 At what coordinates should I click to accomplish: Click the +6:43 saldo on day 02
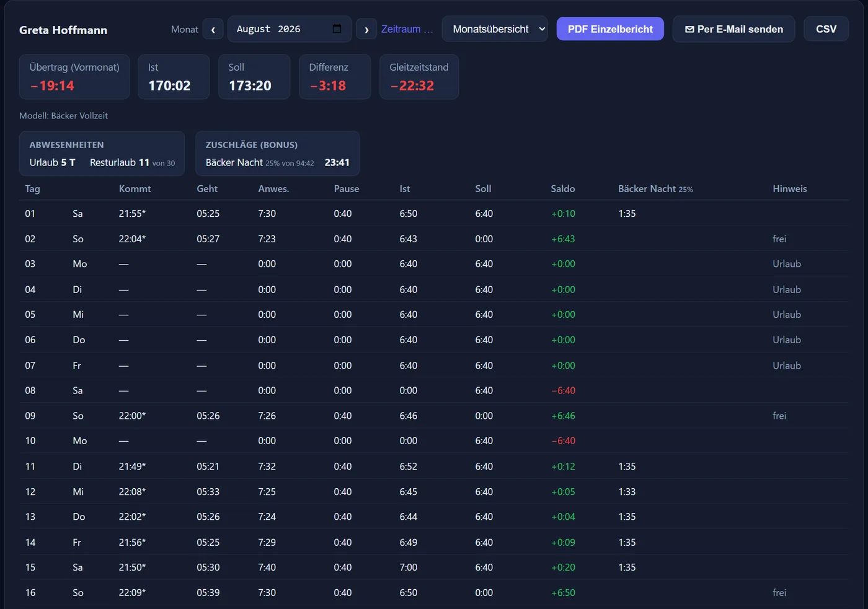pyautogui.click(x=563, y=239)
